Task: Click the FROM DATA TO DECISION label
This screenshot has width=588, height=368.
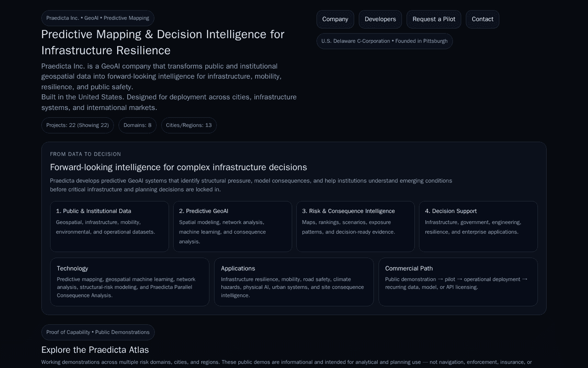Action: (85, 154)
